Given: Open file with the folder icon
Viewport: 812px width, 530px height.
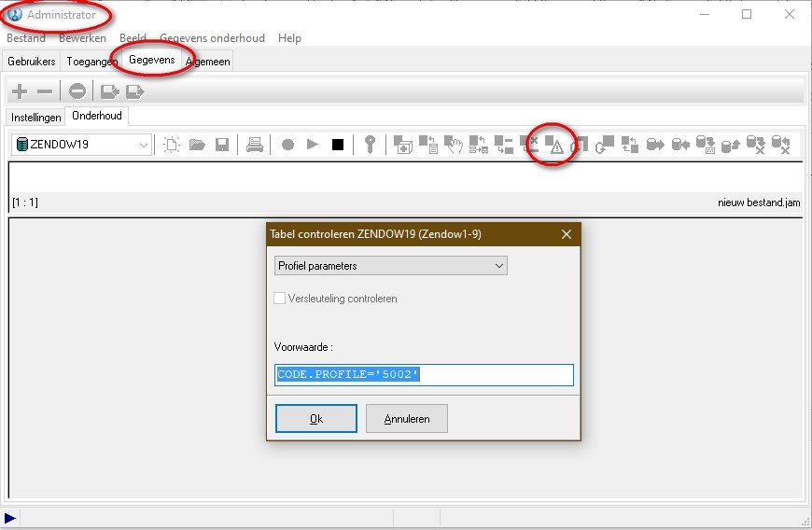Looking at the screenshot, I should [x=197, y=145].
